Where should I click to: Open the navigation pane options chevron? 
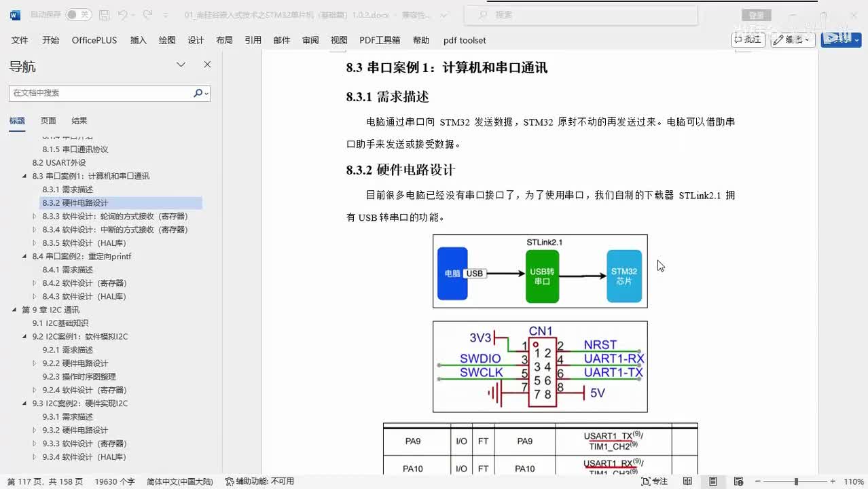[x=181, y=65]
